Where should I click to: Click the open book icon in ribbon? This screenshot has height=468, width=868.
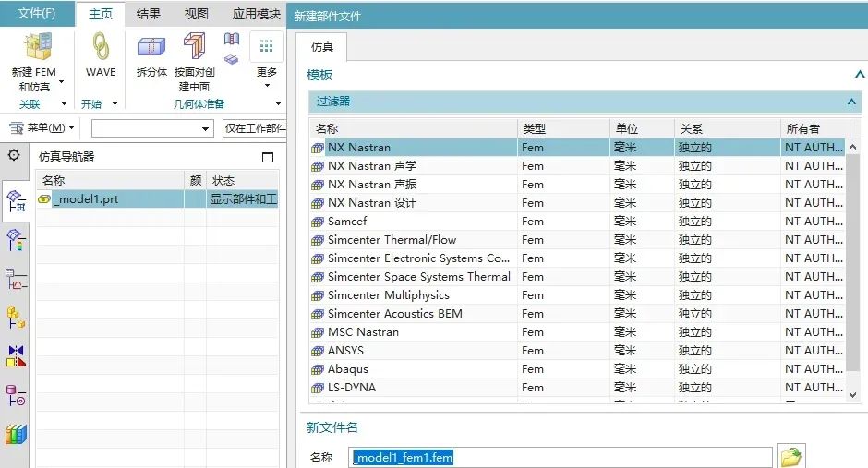pyautogui.click(x=232, y=39)
